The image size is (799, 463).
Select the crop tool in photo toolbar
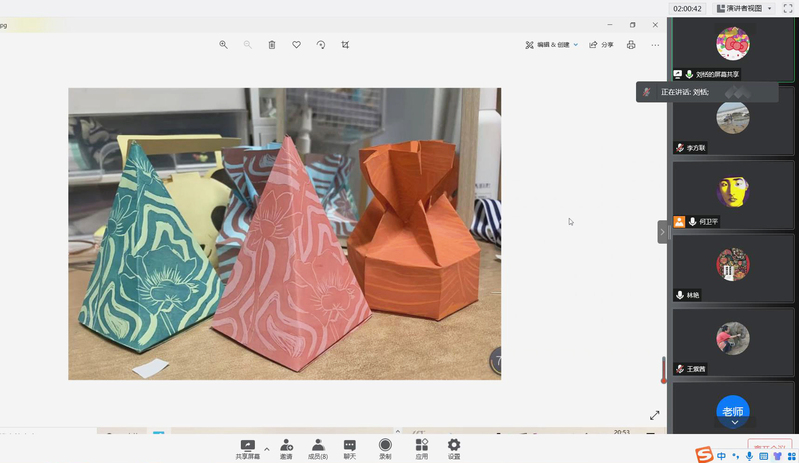345,45
